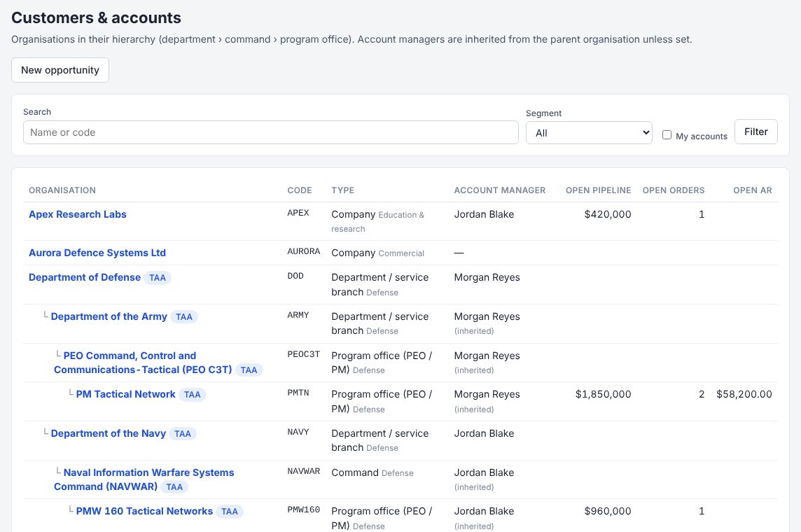Click the AURORA code cell
This screenshot has height=532, width=801.
[x=303, y=251]
